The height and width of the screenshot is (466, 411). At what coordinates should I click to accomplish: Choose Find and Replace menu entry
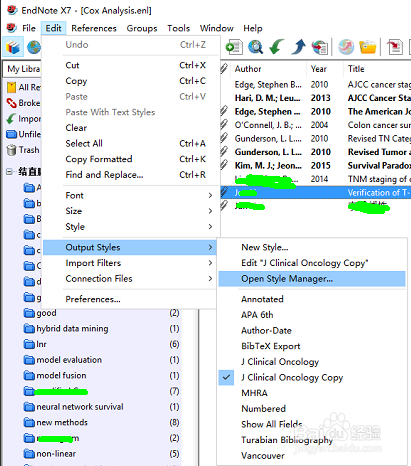click(x=131, y=175)
